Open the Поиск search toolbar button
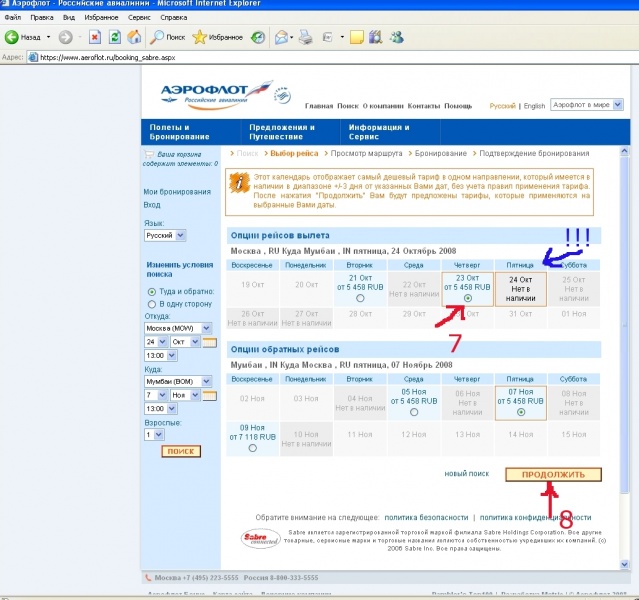Viewport: 639px width, 600px height. tap(167, 37)
